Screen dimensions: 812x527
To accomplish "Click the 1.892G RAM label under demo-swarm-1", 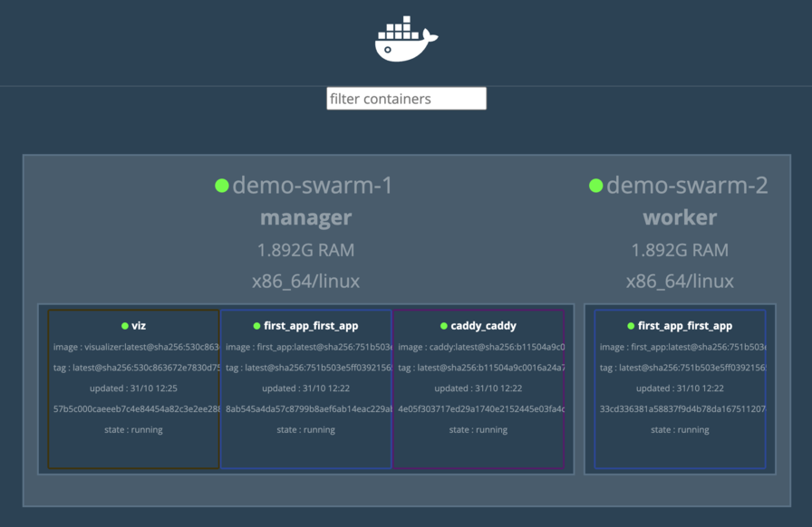I will point(305,250).
